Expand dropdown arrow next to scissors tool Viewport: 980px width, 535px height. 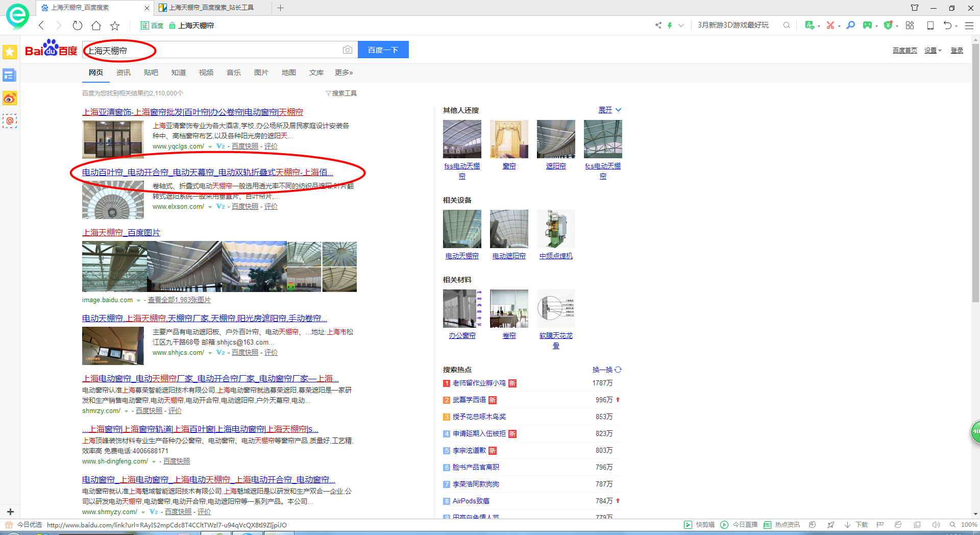[839, 26]
